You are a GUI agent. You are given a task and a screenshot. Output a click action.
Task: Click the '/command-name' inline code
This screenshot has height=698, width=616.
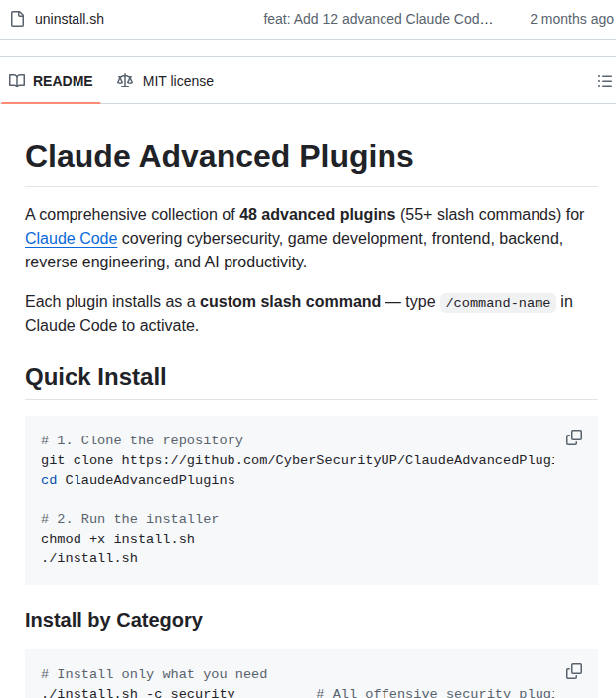[498, 303]
